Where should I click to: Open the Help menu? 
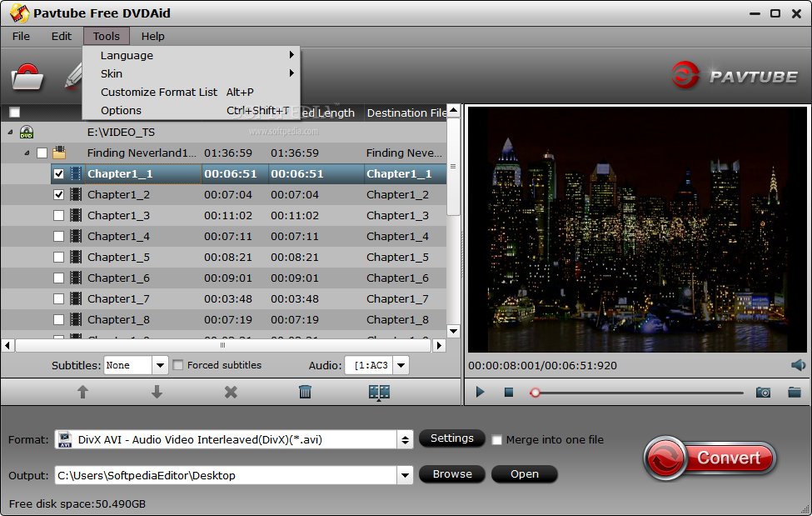[152, 37]
